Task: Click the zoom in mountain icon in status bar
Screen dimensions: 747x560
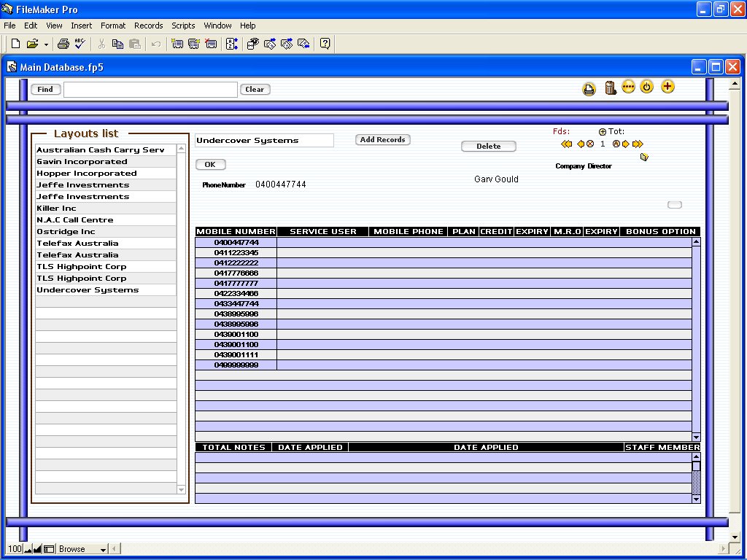Action: [38, 549]
